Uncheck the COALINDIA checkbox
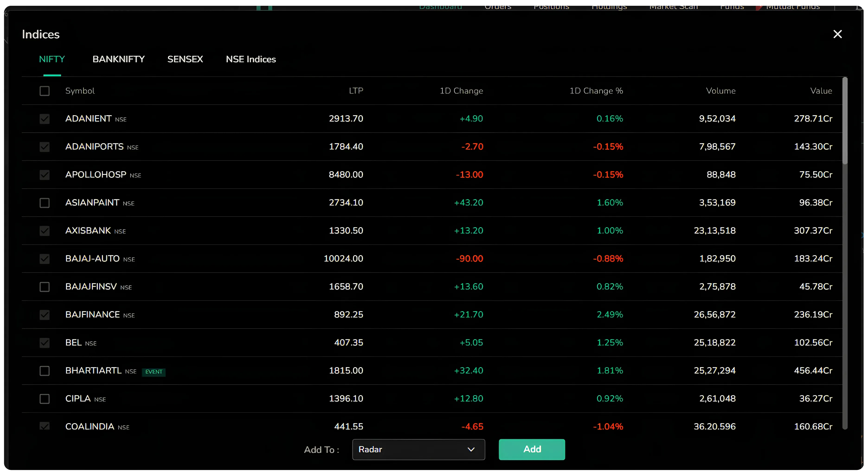 (x=45, y=426)
